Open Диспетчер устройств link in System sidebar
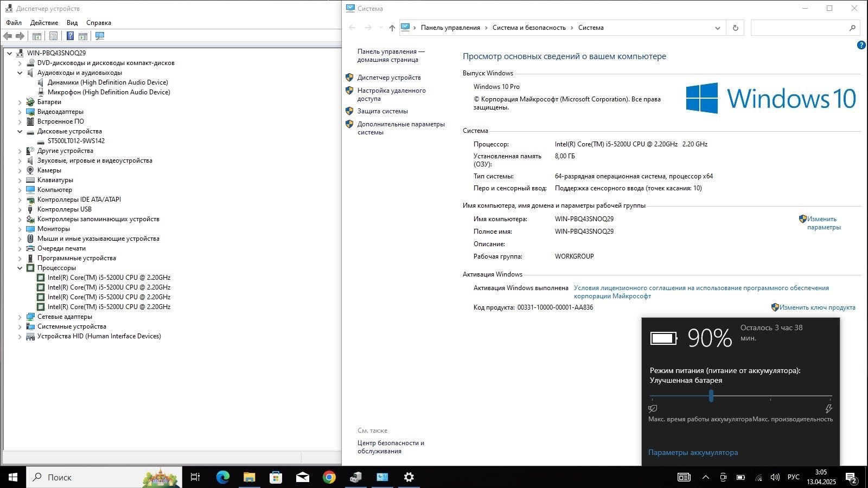The image size is (868, 488). (x=389, y=78)
